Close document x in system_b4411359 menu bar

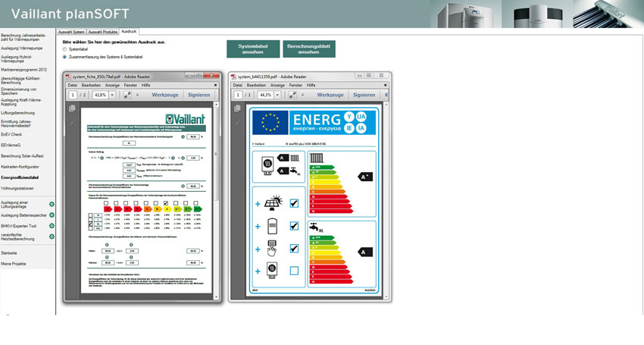pos(385,85)
